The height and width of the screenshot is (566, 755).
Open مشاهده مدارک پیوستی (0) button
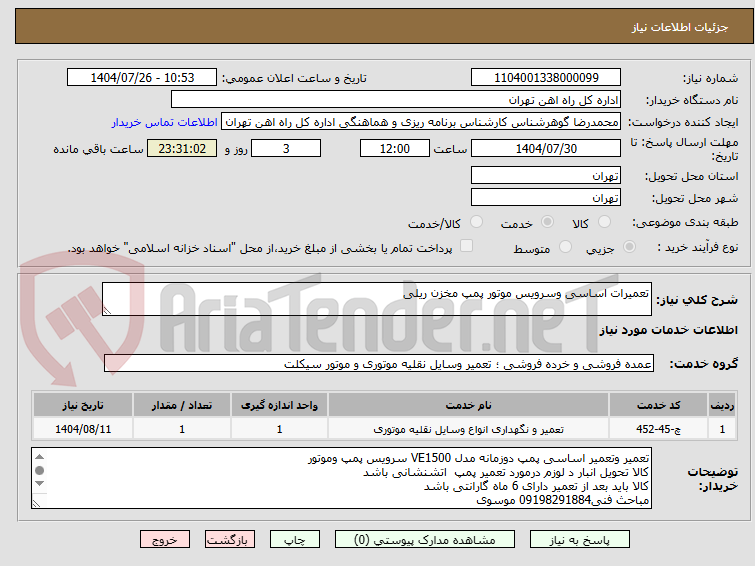tap(424, 540)
